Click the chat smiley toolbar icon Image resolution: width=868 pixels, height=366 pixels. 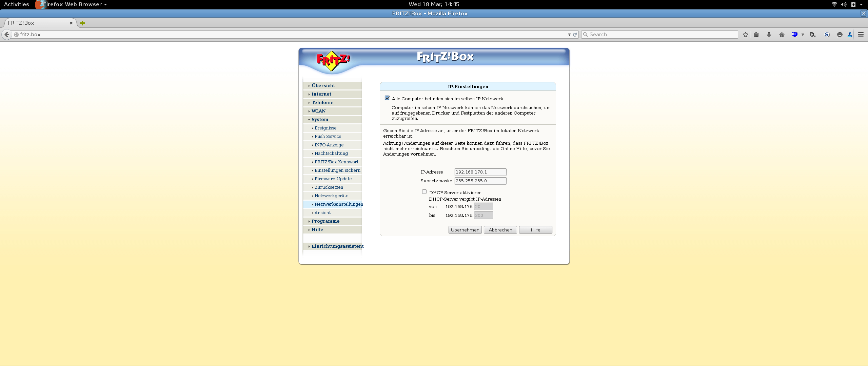coord(840,35)
